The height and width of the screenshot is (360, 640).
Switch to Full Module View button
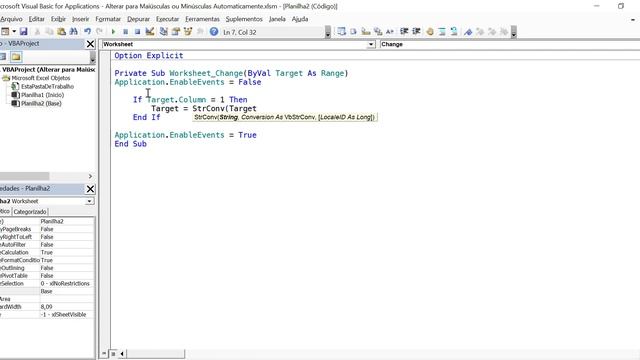tap(113, 353)
